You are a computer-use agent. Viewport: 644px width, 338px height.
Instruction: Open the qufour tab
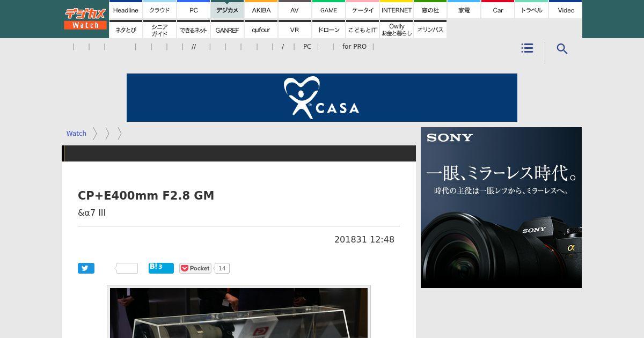coord(261,30)
